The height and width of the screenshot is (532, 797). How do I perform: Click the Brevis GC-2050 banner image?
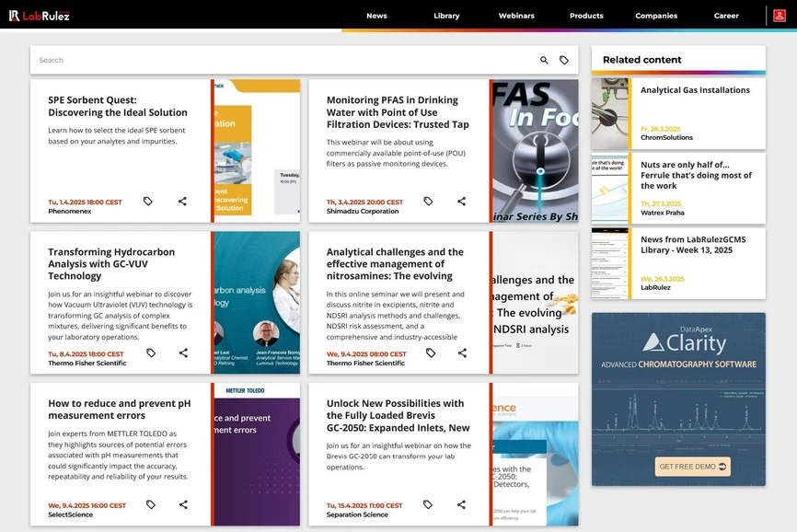pos(536,455)
